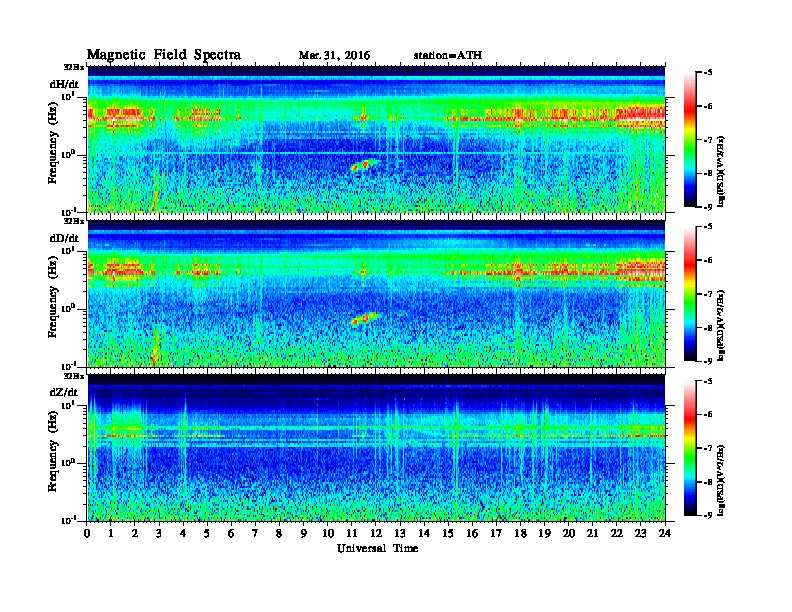
Task: Click the hour 4 tick label
Action: tap(183, 534)
